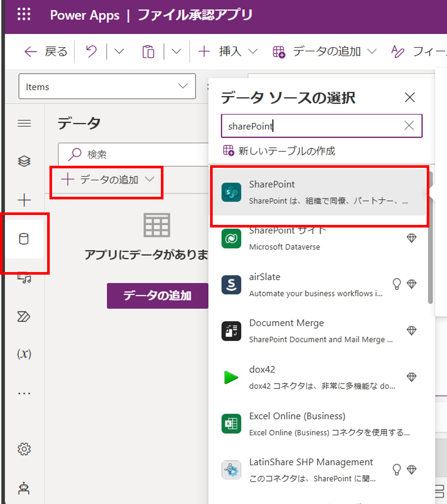Image resolution: width=447 pixels, height=504 pixels.
Task: Click the preview lightbulb icon on LatinShare row
Action: (x=396, y=470)
